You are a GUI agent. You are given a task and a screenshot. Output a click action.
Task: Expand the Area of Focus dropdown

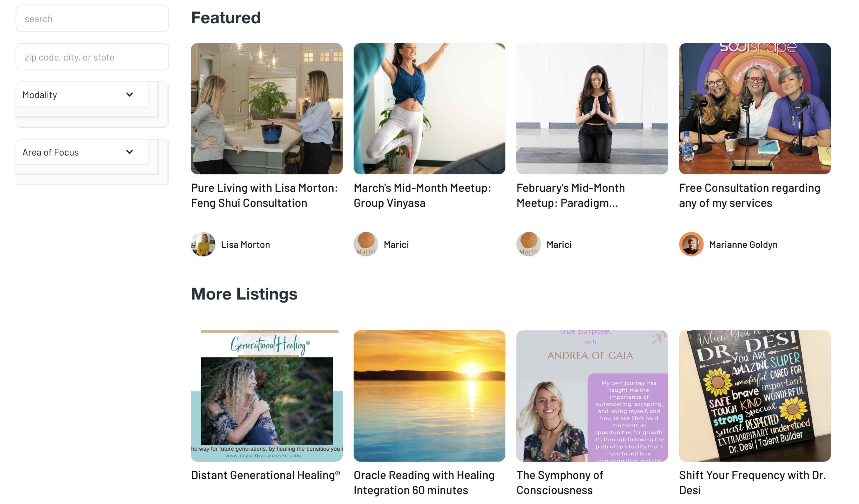pyautogui.click(x=82, y=152)
